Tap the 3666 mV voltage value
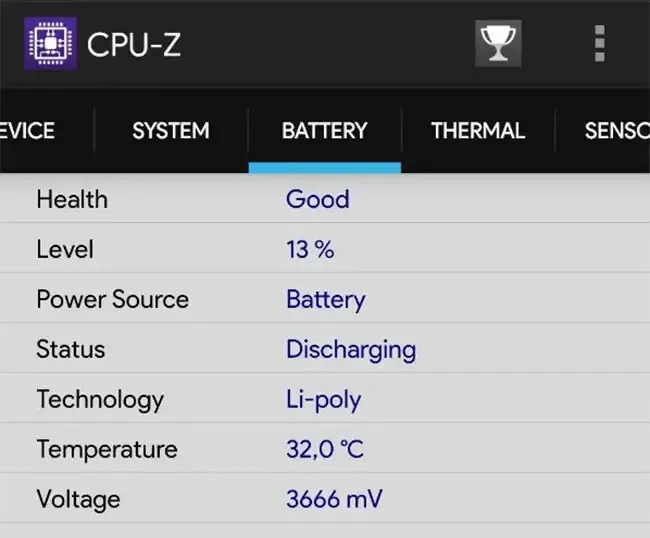 pos(334,499)
